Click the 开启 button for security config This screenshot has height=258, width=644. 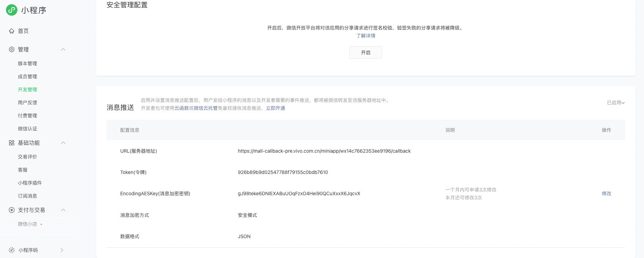[366, 52]
